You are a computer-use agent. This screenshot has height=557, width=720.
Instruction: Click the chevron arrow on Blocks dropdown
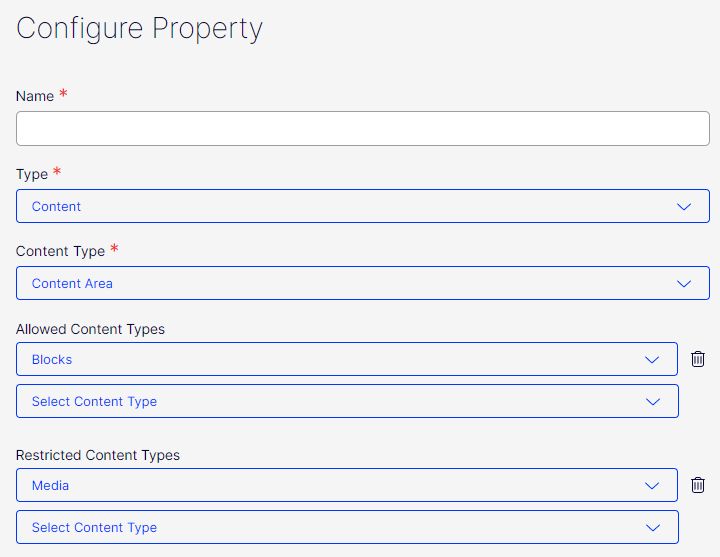pos(653,360)
